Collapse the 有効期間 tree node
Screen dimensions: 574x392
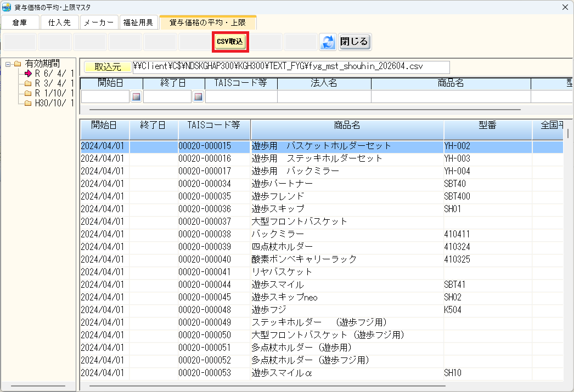click(8, 64)
